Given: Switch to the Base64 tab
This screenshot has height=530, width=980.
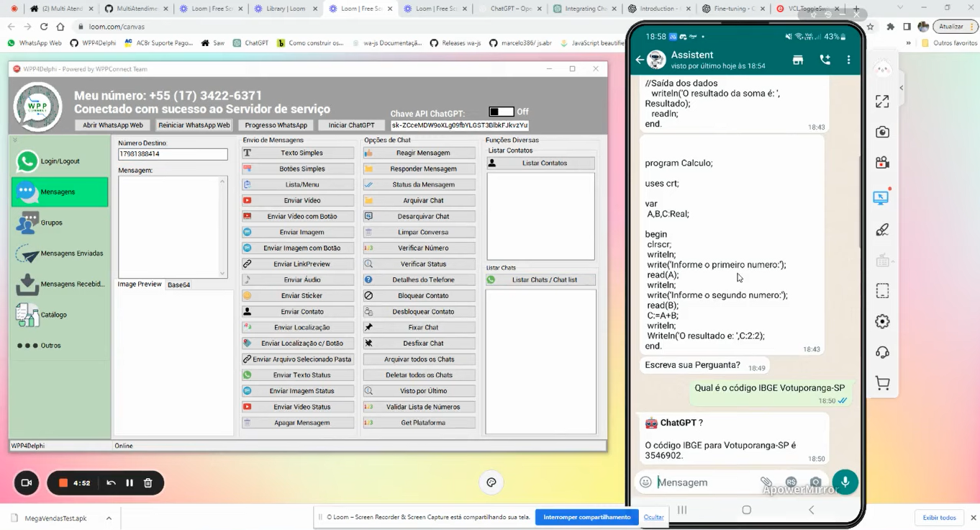Looking at the screenshot, I should pyautogui.click(x=179, y=285).
